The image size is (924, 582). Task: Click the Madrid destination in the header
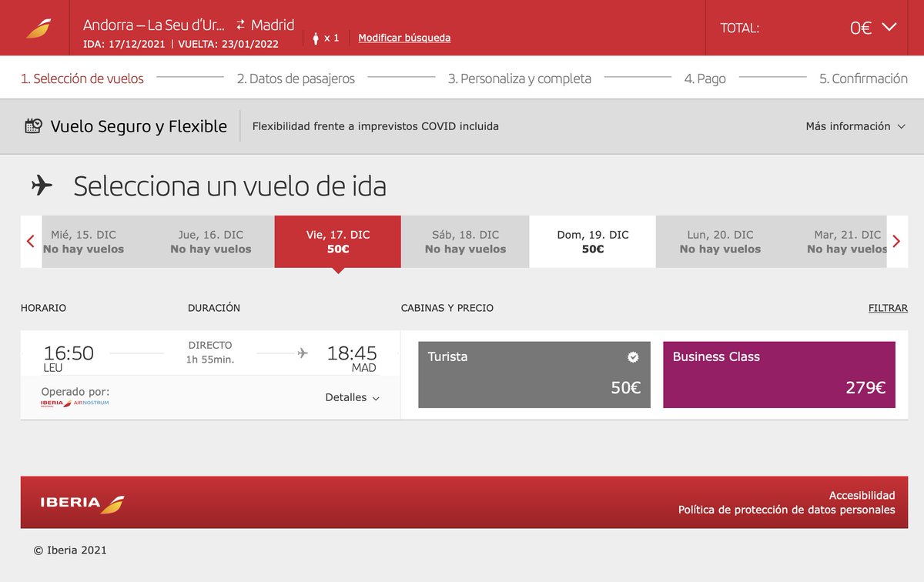(273, 25)
